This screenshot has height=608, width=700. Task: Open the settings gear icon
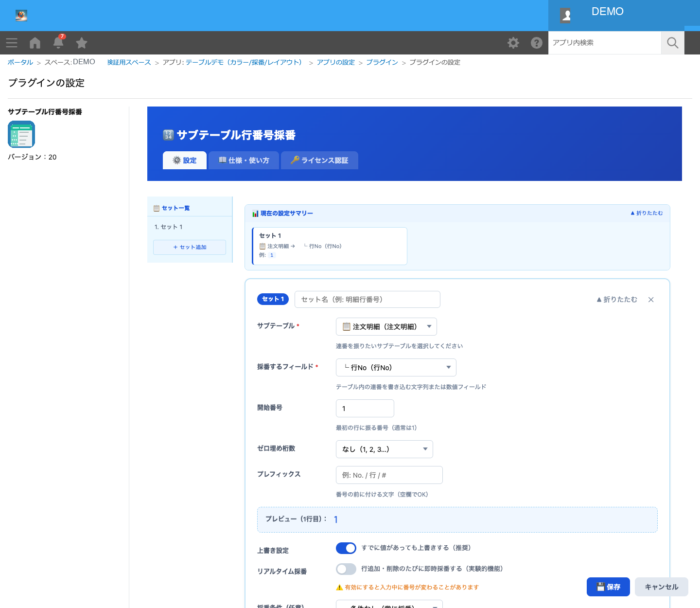coord(513,43)
